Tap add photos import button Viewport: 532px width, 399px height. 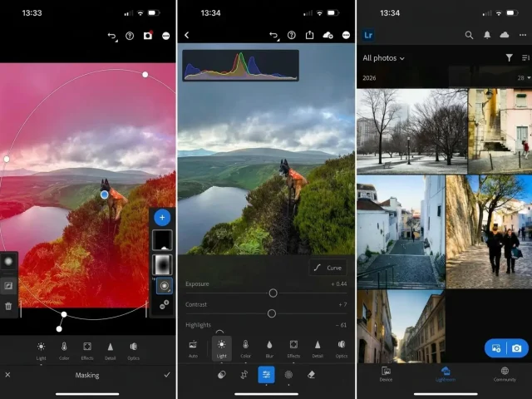pos(496,348)
